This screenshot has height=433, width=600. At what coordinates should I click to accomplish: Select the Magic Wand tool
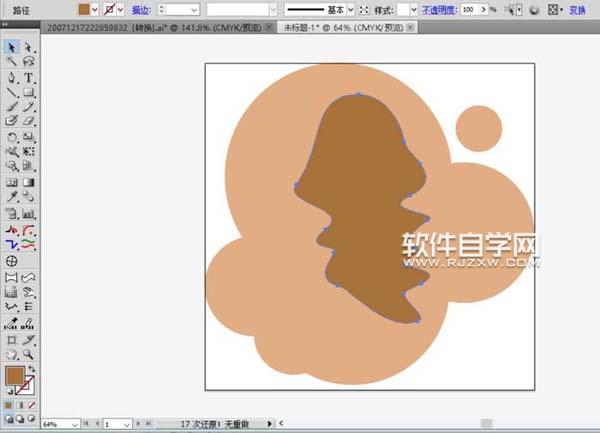click(x=11, y=61)
